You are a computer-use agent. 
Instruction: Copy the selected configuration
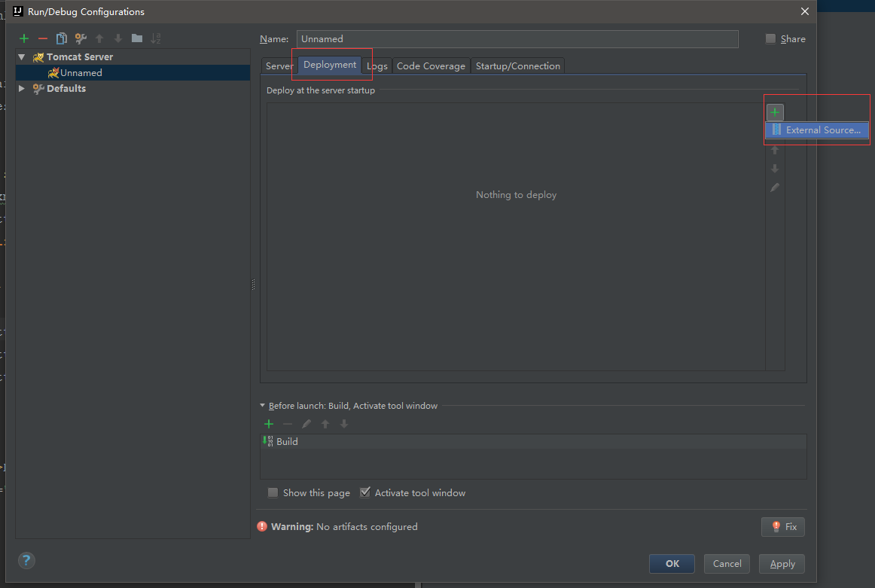(x=62, y=38)
